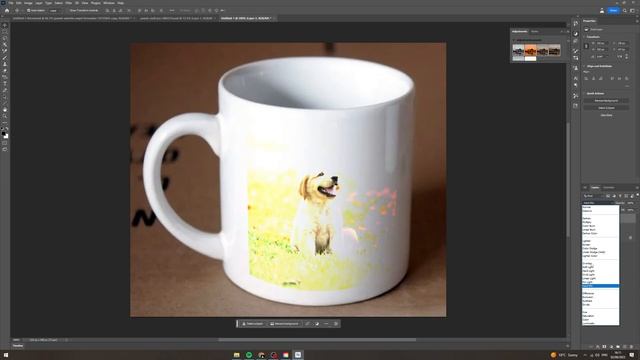Collapse the Adjustments presets group
The height and width of the screenshot is (360, 640).
point(514,40)
